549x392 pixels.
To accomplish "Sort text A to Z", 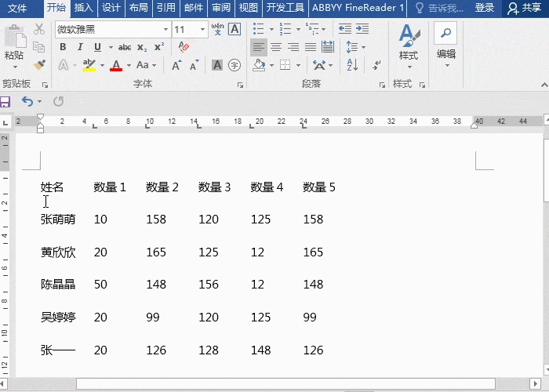I will coord(352,65).
